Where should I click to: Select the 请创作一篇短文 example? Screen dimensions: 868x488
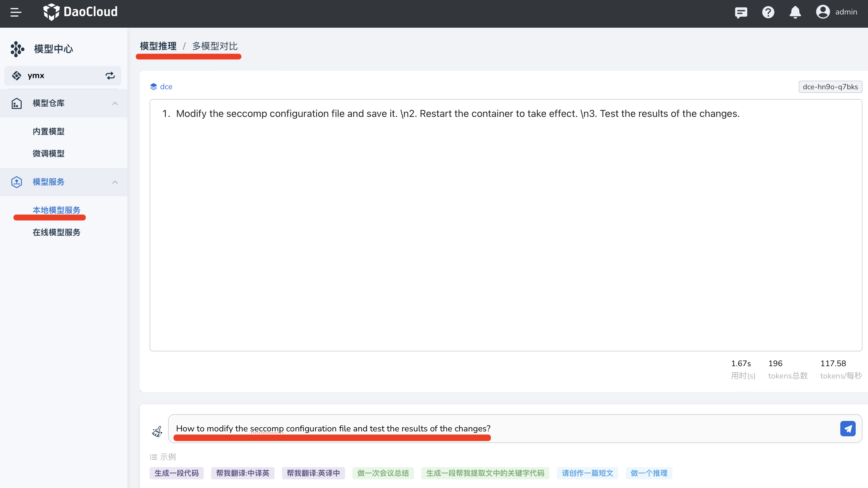point(587,474)
